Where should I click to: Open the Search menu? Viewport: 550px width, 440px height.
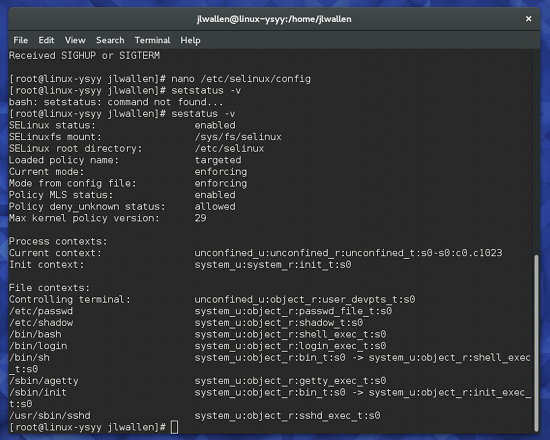[110, 40]
